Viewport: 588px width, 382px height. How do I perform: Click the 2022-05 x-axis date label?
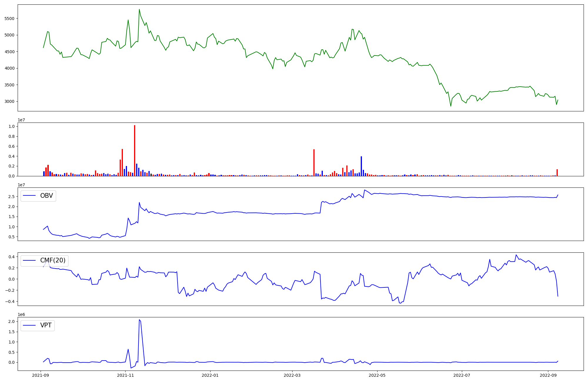(377, 375)
